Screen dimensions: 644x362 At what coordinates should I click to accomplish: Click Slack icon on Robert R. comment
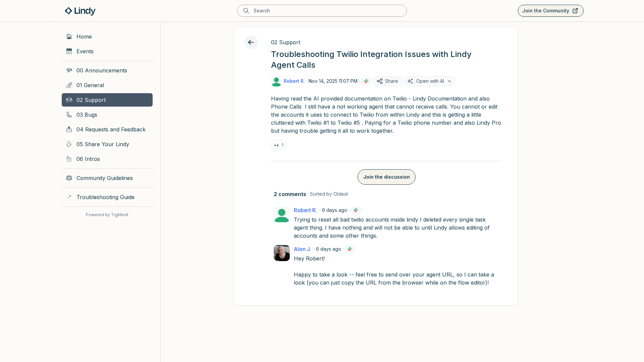tap(356, 210)
